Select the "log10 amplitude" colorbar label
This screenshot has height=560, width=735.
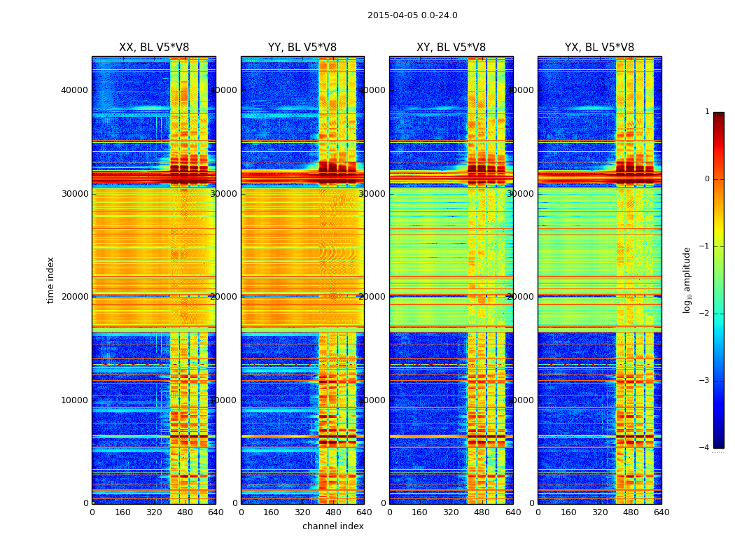click(x=687, y=280)
